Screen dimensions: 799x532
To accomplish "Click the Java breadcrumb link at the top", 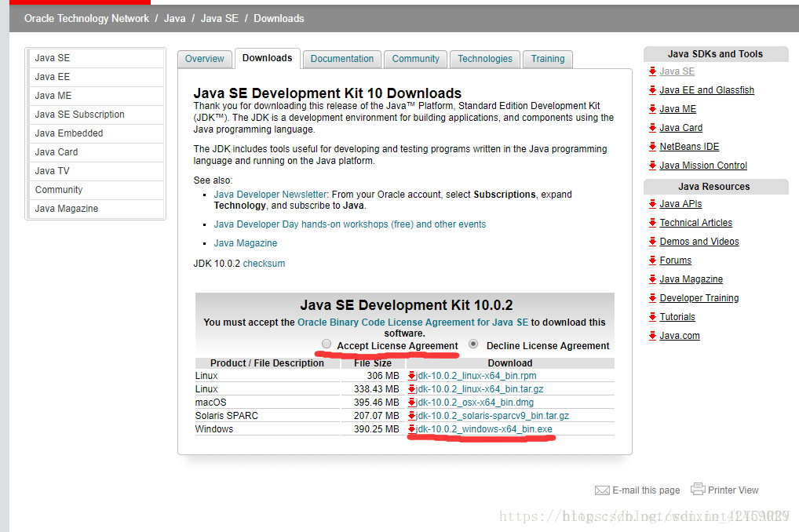I will (174, 18).
